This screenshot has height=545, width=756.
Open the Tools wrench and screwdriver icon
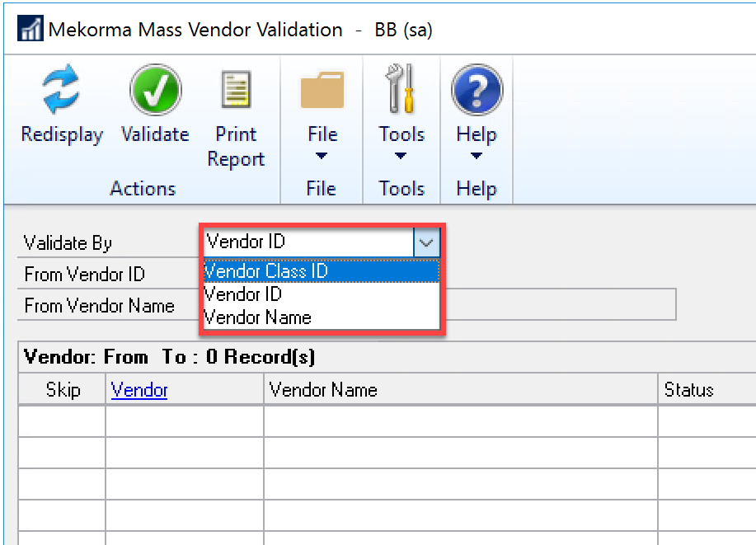[401, 89]
